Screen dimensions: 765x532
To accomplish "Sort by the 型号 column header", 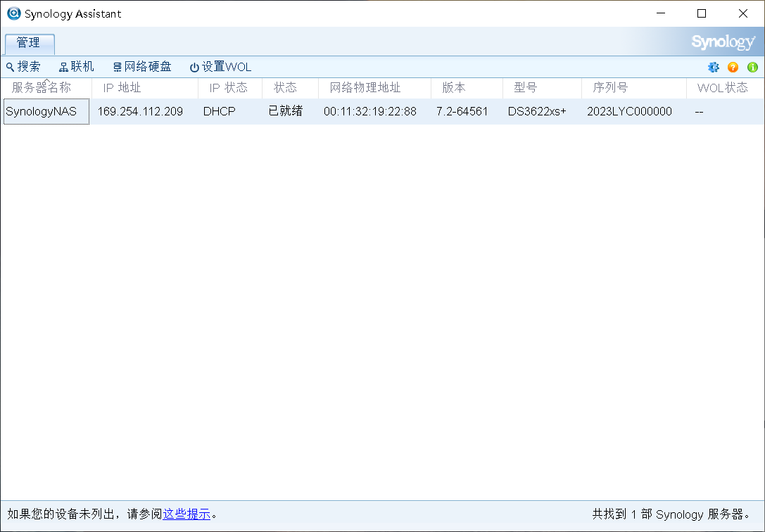I will tap(542, 88).
